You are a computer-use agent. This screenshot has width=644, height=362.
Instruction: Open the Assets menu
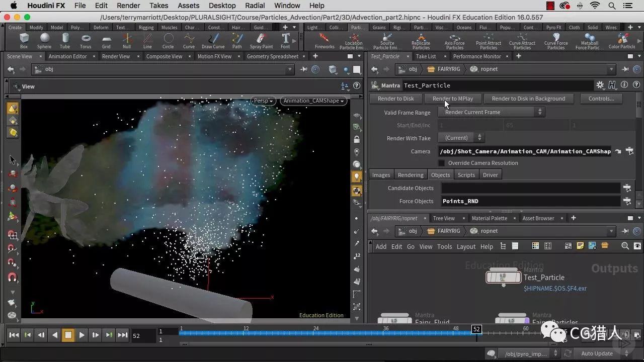[188, 6]
